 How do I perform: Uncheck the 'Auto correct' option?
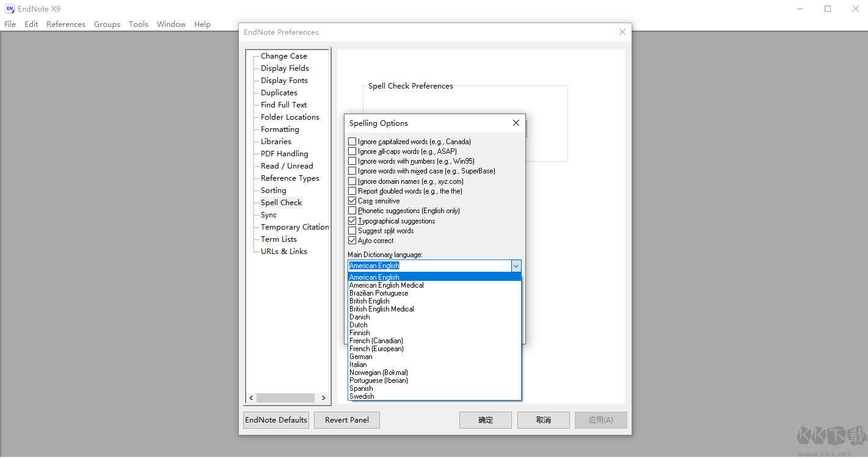[x=352, y=240]
